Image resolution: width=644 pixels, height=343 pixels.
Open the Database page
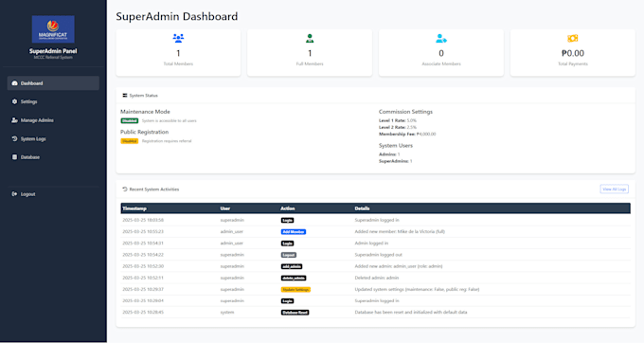(53, 157)
